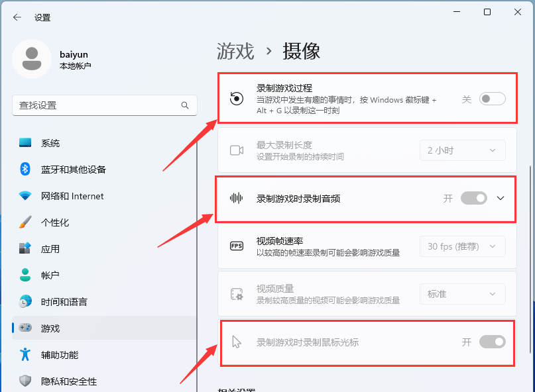Open the 视频帧速率 dropdown
Screen dimensions: 535x392
pos(462,246)
